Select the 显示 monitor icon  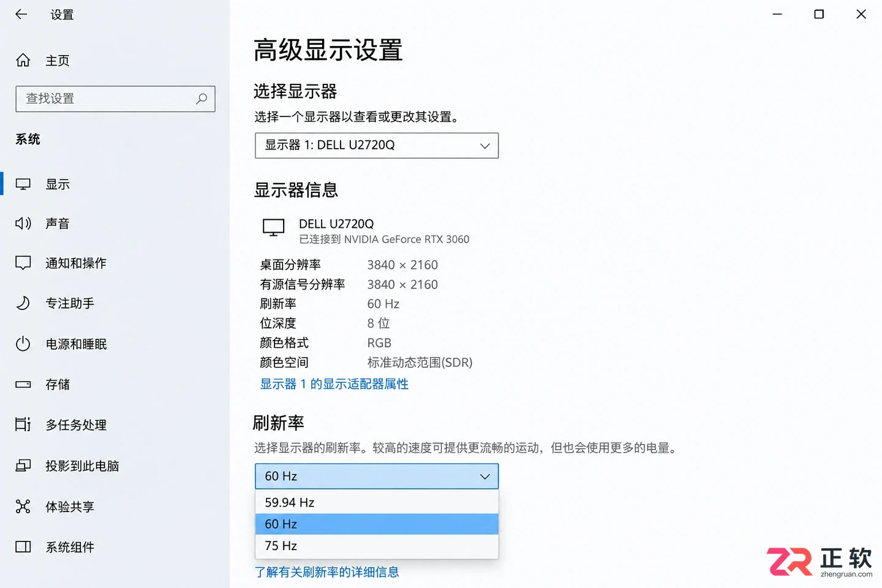(x=23, y=184)
